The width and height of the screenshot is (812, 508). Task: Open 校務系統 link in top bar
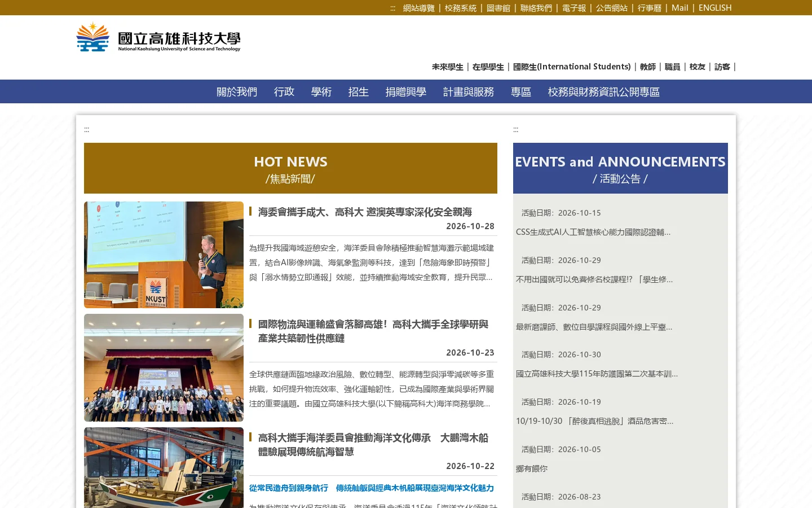[x=461, y=8]
